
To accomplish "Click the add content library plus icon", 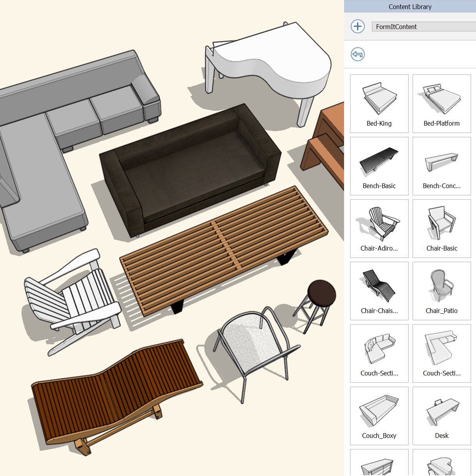I will point(357,26).
